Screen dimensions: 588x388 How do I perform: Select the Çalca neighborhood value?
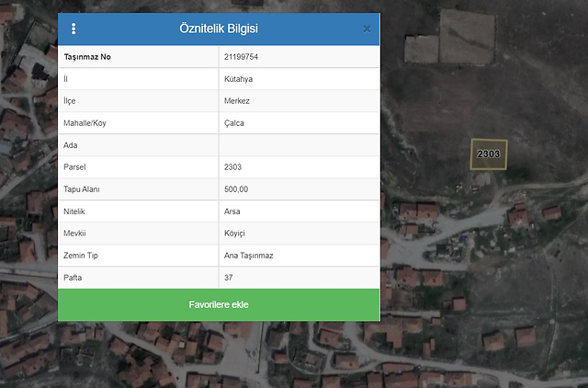point(234,123)
